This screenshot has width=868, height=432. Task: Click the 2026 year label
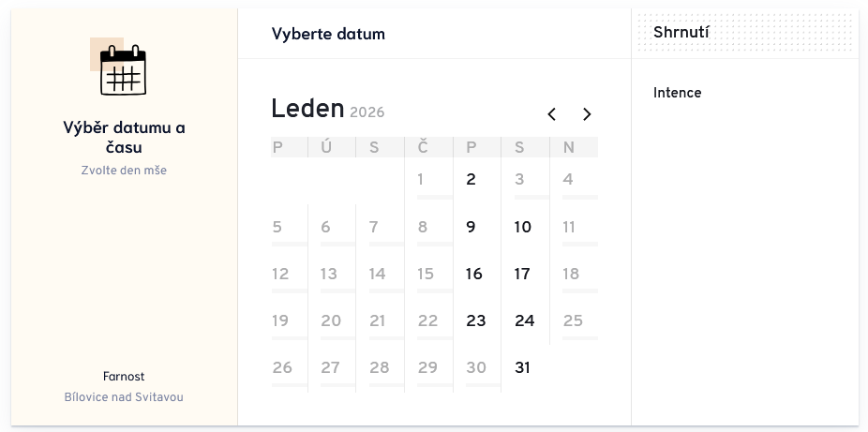[367, 112]
